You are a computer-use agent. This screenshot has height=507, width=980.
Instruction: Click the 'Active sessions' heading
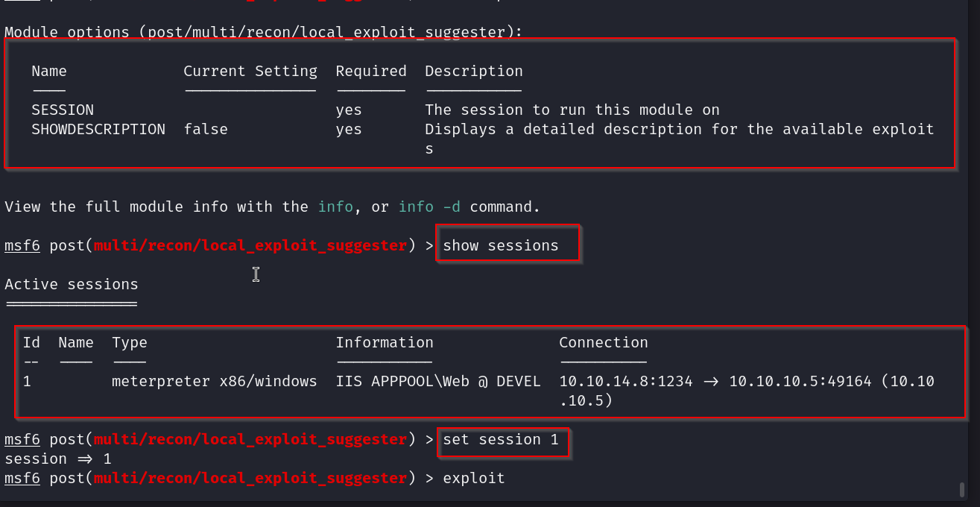[x=72, y=284]
